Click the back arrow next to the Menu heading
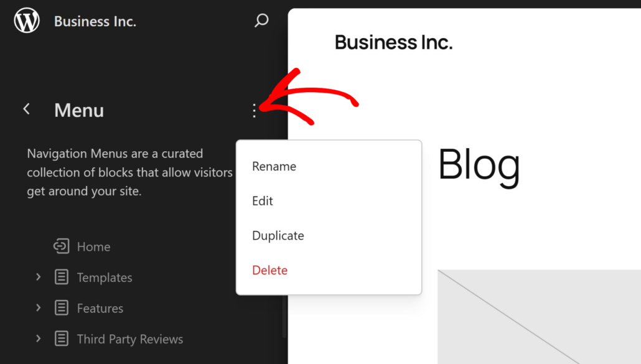The image size is (641, 364). 27,108
